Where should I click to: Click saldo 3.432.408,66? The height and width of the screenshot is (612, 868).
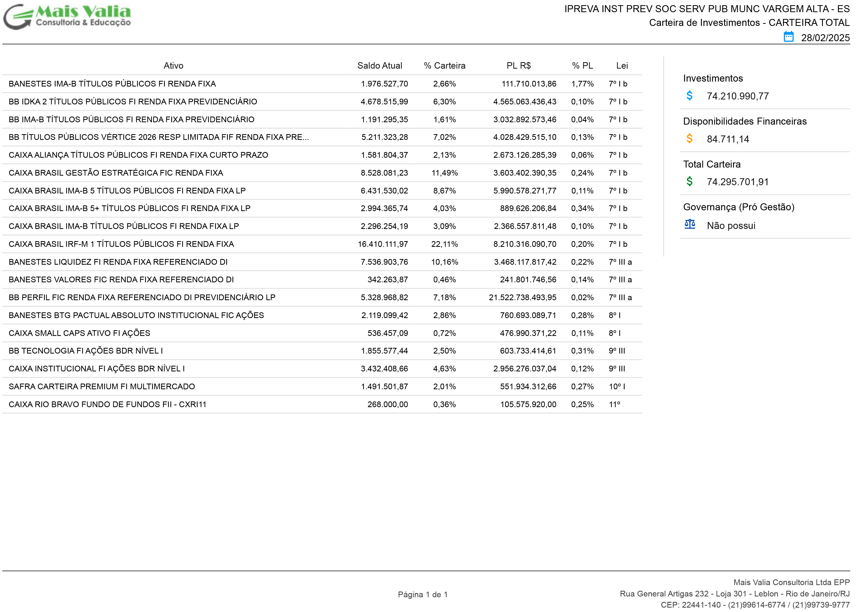[x=384, y=369]
